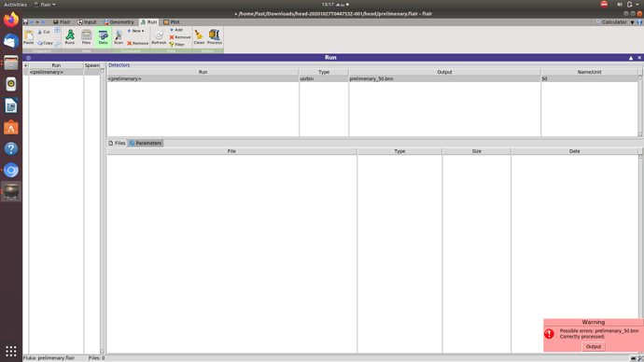Process the detector data files
This screenshot has height=362, width=644.
[x=215, y=37]
